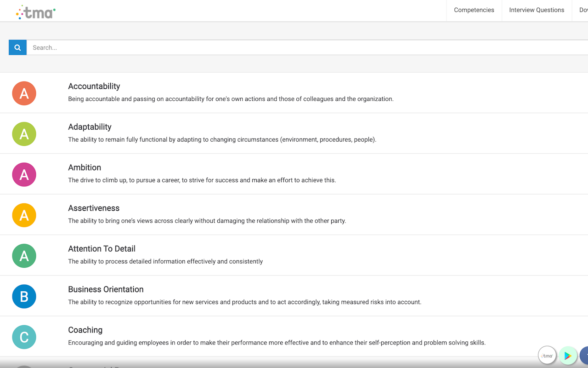Click the magenta Ambition letter icon
Image resolution: width=588 pixels, height=368 pixels.
tap(24, 174)
